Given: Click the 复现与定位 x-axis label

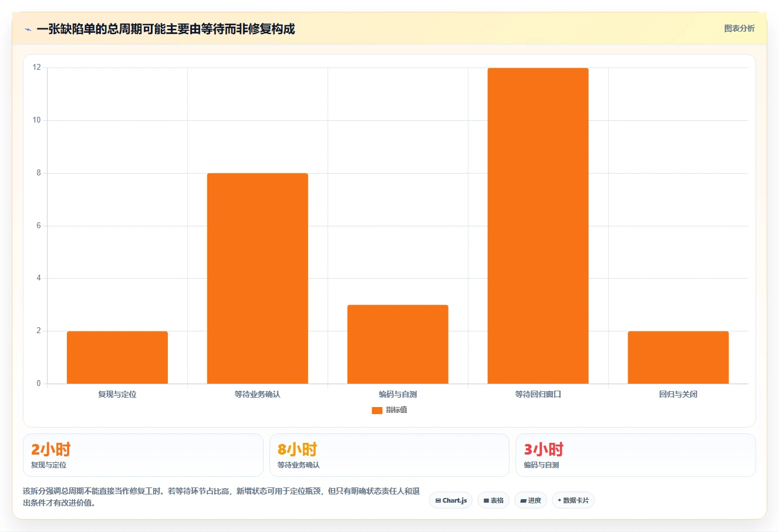Looking at the screenshot, I should (117, 394).
